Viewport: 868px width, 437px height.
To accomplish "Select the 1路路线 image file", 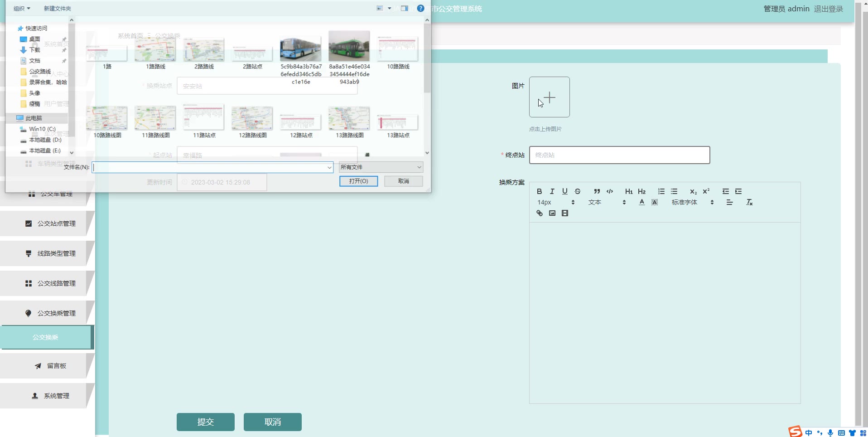I will point(155,53).
